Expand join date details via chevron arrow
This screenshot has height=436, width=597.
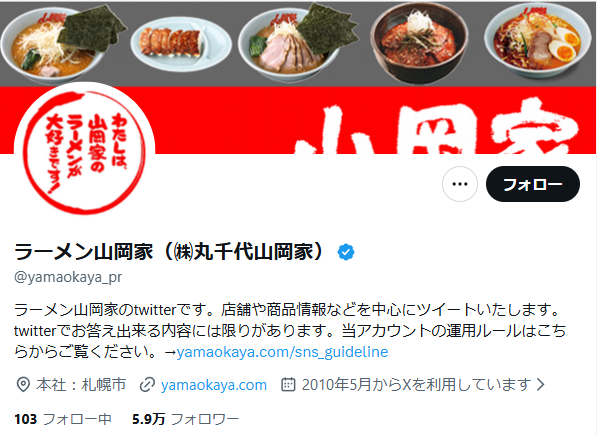pos(541,385)
